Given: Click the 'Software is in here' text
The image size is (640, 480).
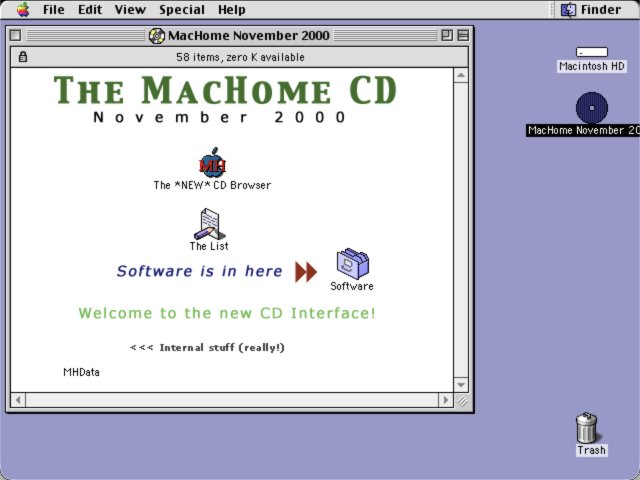Looking at the screenshot, I should tap(199, 271).
